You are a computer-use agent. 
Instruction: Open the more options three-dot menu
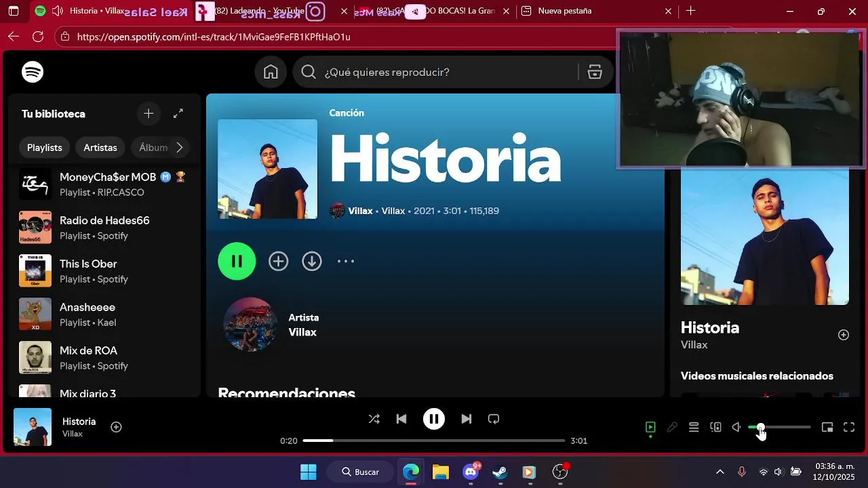(x=346, y=261)
